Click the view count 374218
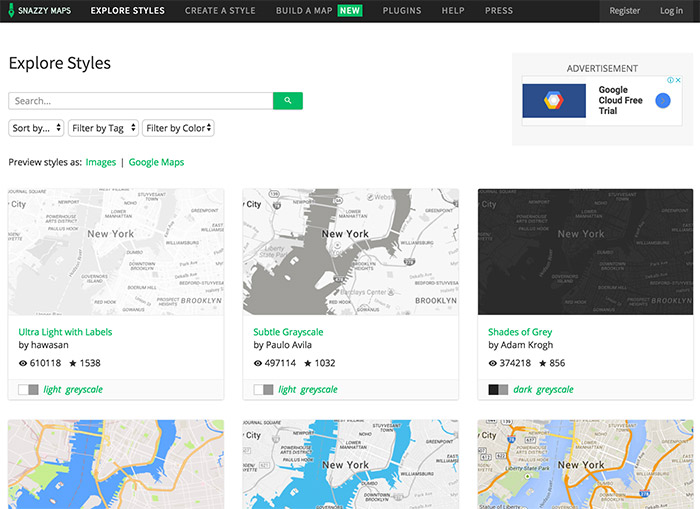The width and height of the screenshot is (700, 509). click(x=515, y=363)
